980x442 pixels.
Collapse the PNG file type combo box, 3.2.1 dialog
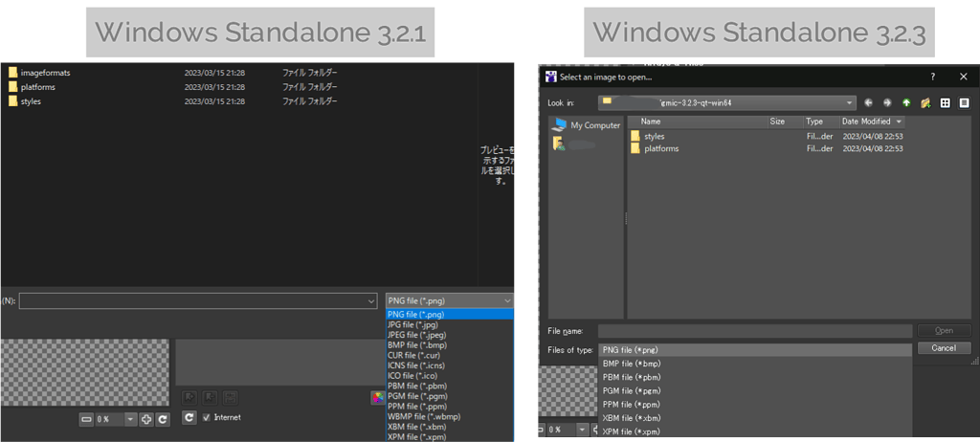click(x=450, y=300)
